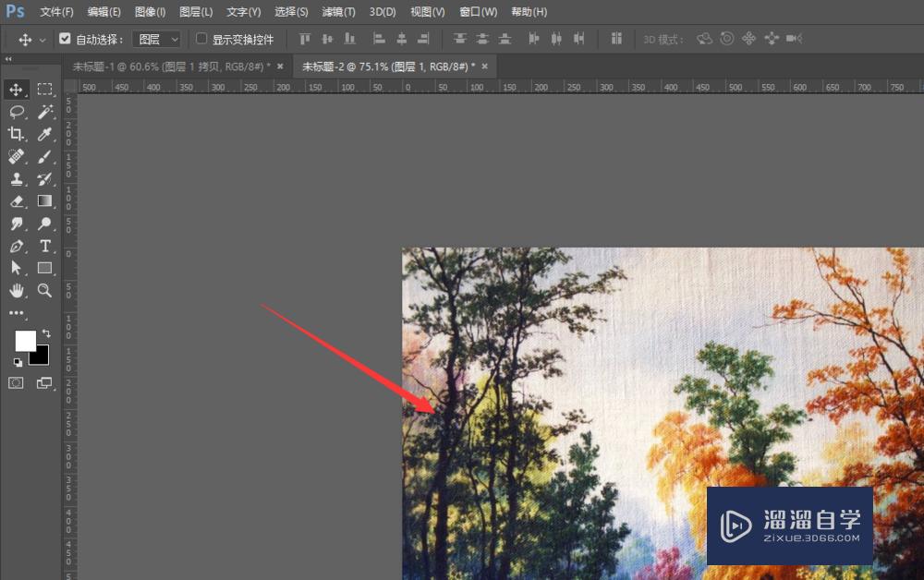Select the Move tool
Screen dimensions: 924x580
tap(16, 90)
